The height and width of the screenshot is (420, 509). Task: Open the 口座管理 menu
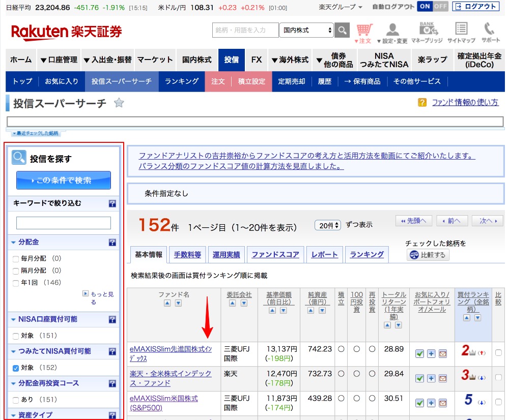[59, 59]
